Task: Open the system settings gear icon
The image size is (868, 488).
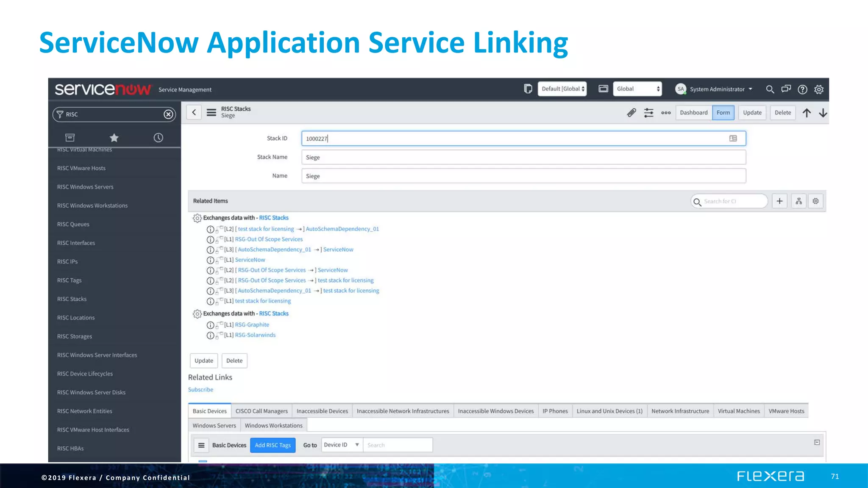Action: pyautogui.click(x=819, y=89)
